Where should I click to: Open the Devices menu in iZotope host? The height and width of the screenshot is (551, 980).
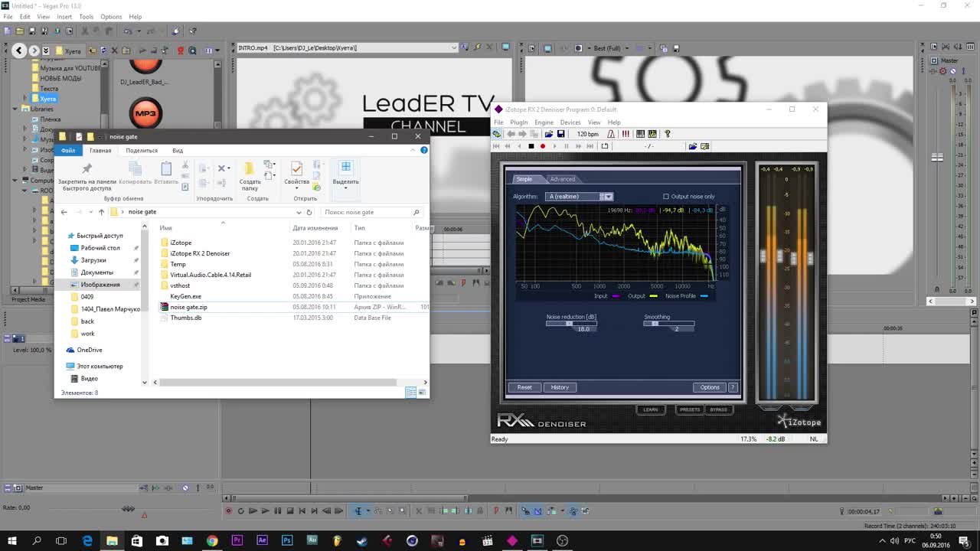click(570, 122)
